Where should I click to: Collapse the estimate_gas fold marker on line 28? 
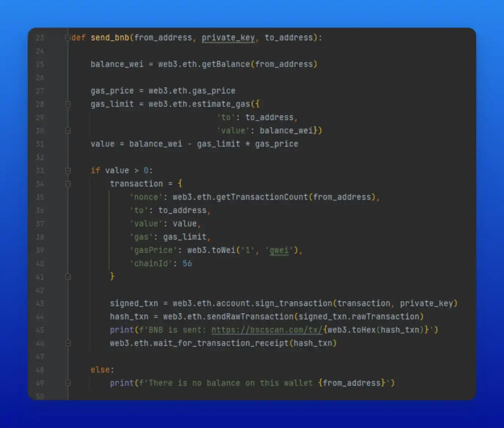click(68, 104)
